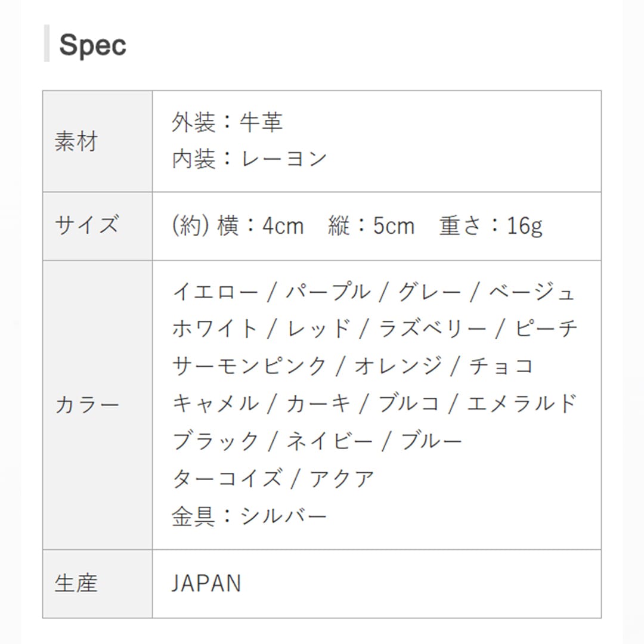Click the ターコイズ color name
This screenshot has height=644, width=644.
[x=227, y=478]
